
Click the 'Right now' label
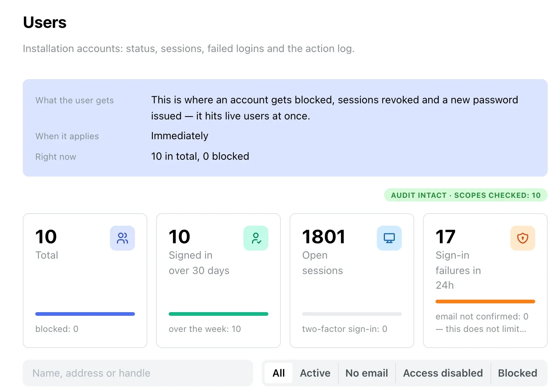pos(56,157)
